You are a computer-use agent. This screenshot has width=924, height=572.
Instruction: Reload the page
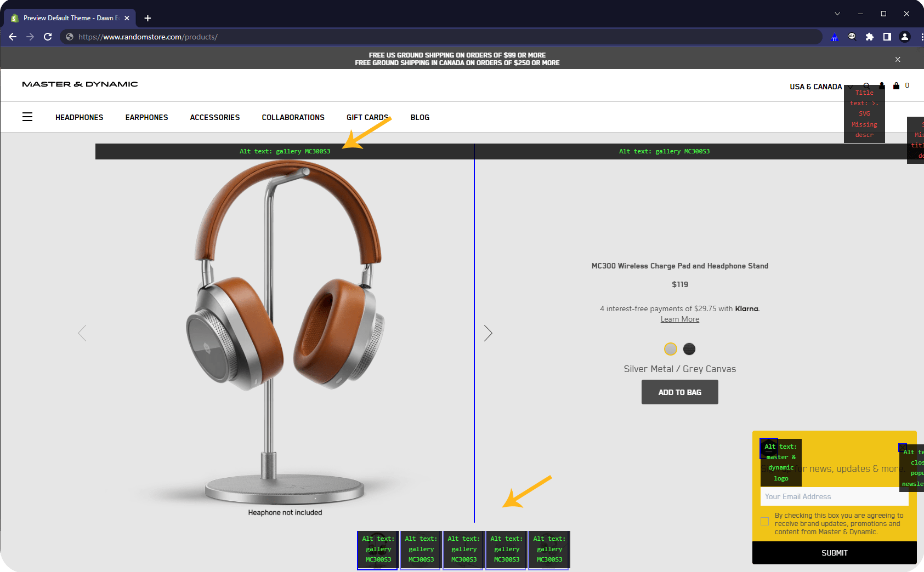point(48,37)
